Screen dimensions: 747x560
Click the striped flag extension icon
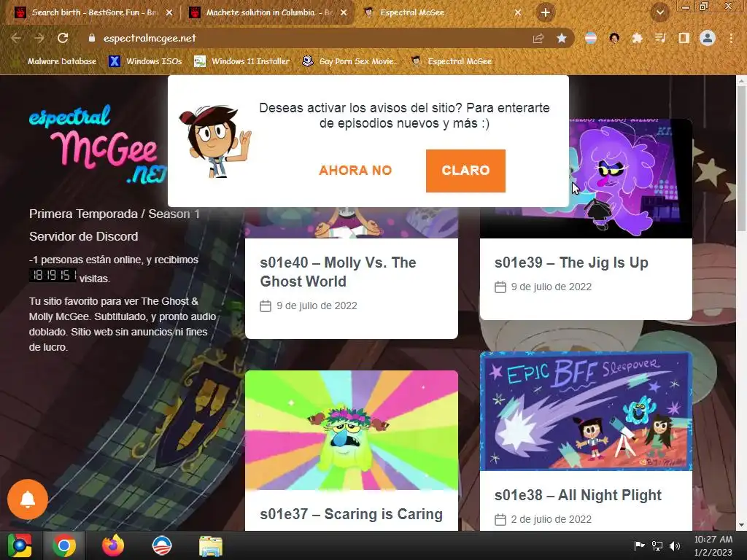[x=591, y=38]
